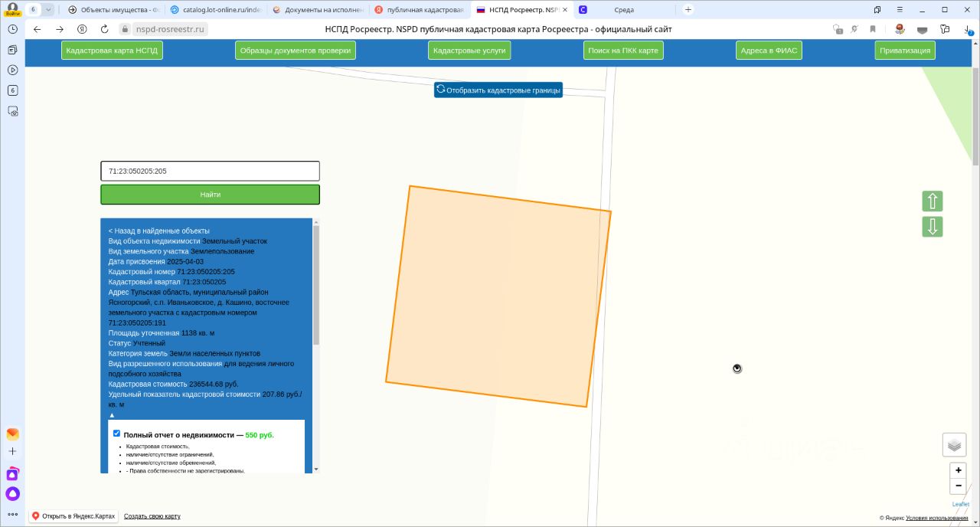Click the site protection icon in address bar
This screenshot has height=527, width=980.
point(838,29)
